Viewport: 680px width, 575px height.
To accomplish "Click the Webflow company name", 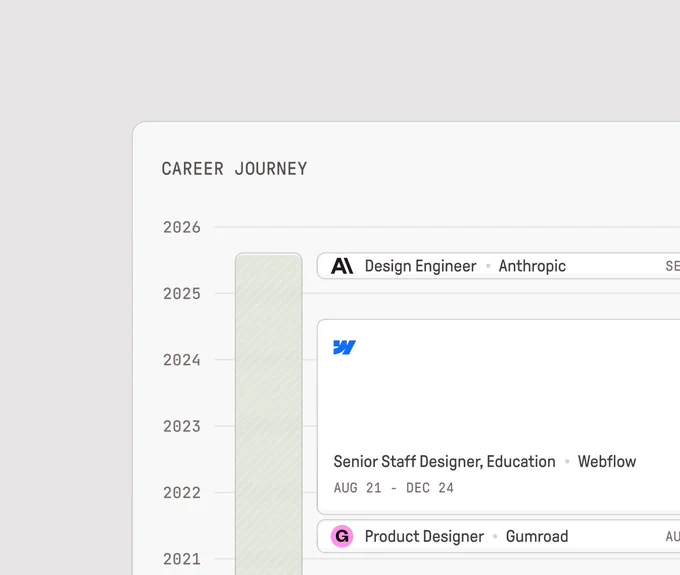I will point(607,462).
